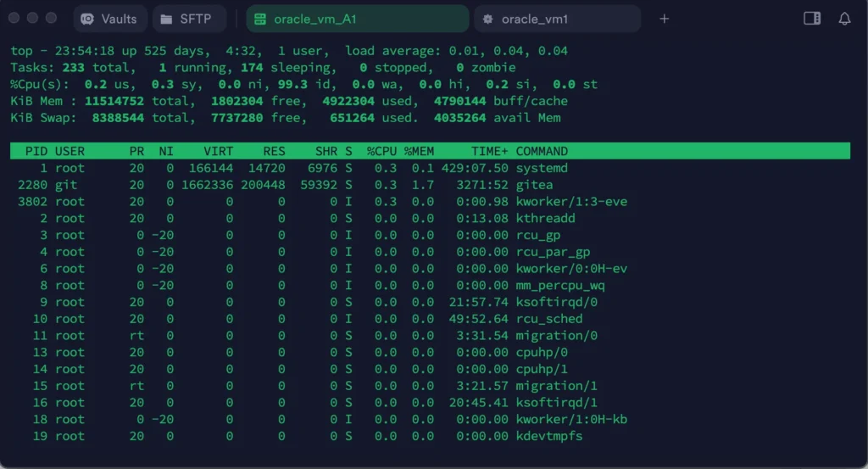Click the red close window button

click(x=14, y=18)
